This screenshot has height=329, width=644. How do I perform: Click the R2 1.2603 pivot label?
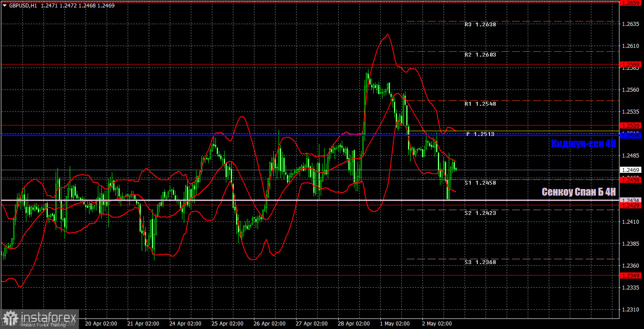[480, 55]
